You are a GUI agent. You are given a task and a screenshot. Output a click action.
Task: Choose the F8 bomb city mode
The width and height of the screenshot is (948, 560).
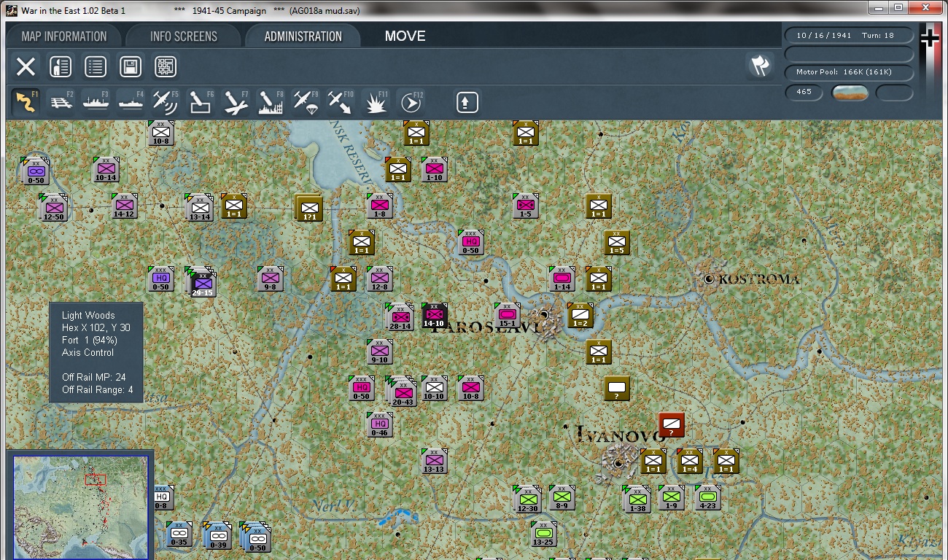(271, 101)
